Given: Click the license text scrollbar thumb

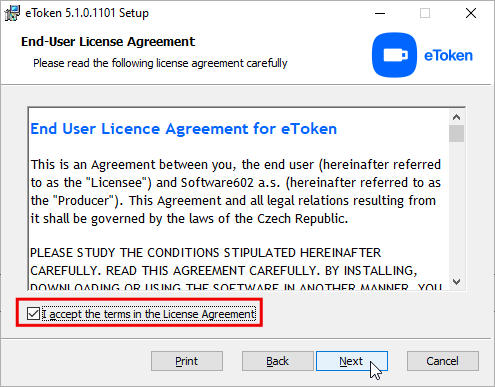Looking at the screenshot, I should tap(456, 133).
